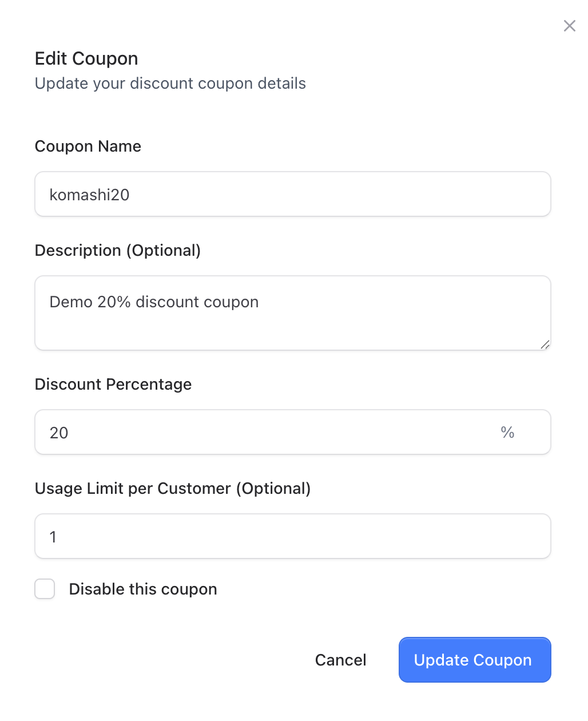588x721 pixels.
Task: Click the dialog close X icon
Action: pos(569,26)
